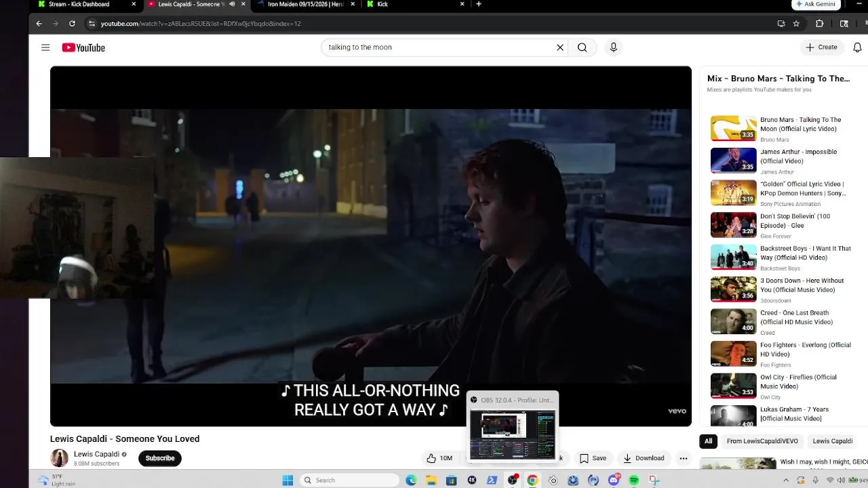Select the From LewisCapaldiVEVO chip

point(762,441)
